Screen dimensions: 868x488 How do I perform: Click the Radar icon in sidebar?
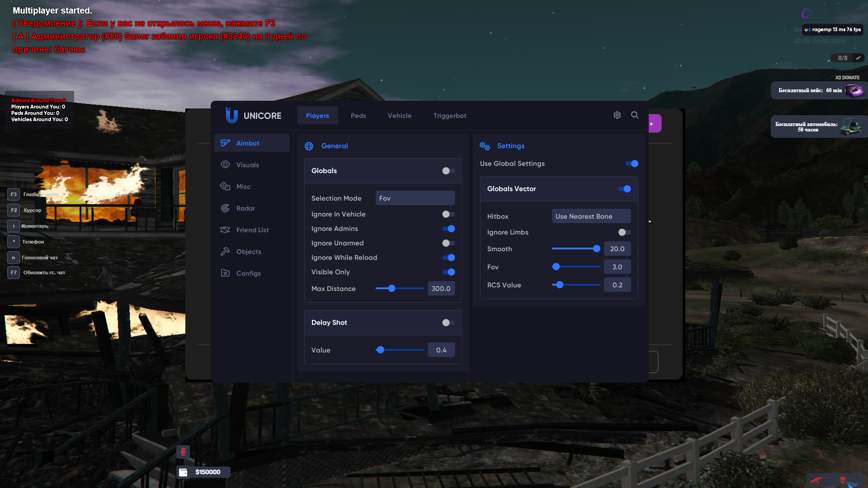tap(225, 208)
